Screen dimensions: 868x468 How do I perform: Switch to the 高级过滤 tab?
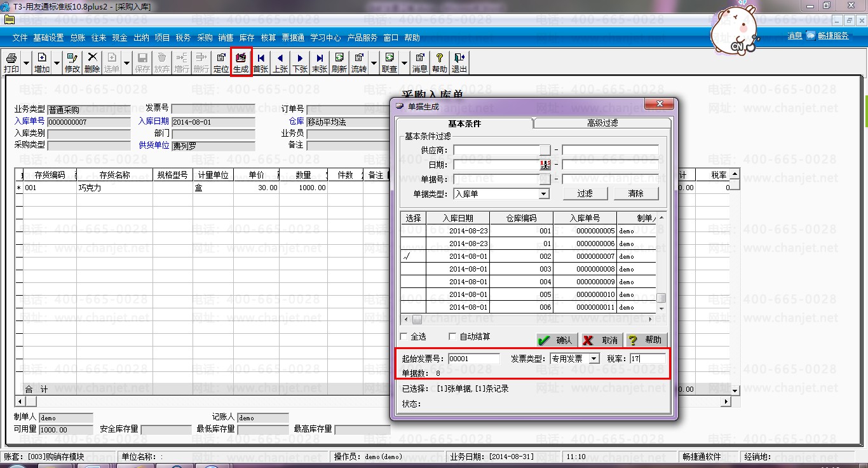pos(602,123)
